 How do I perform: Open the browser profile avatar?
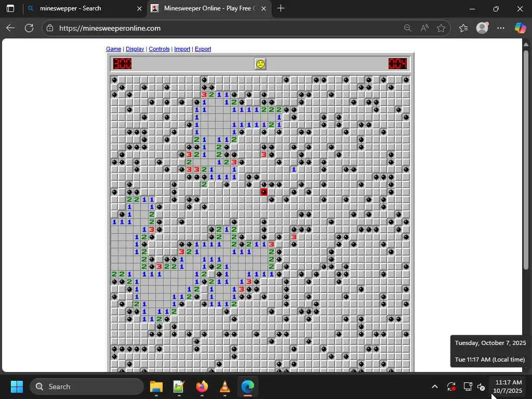[x=482, y=28]
